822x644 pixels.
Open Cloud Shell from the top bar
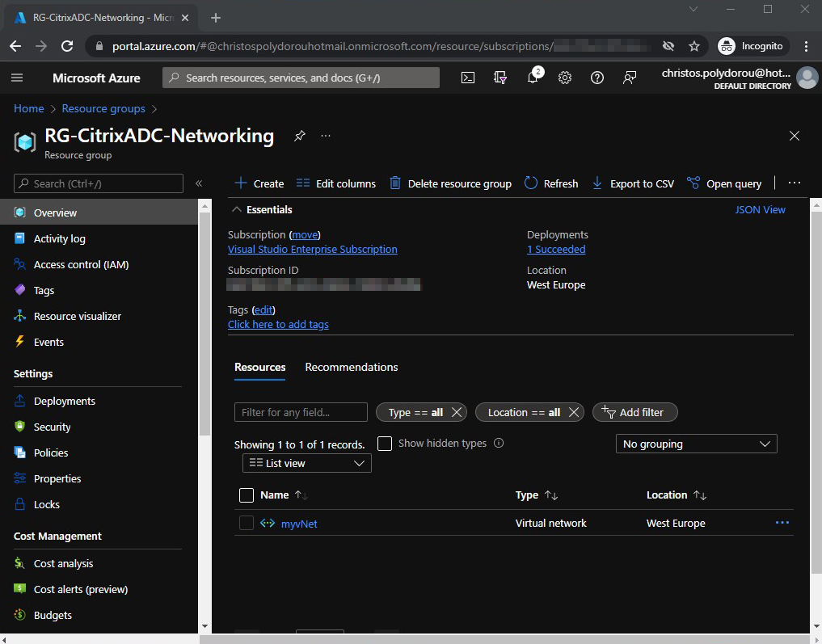pos(468,78)
